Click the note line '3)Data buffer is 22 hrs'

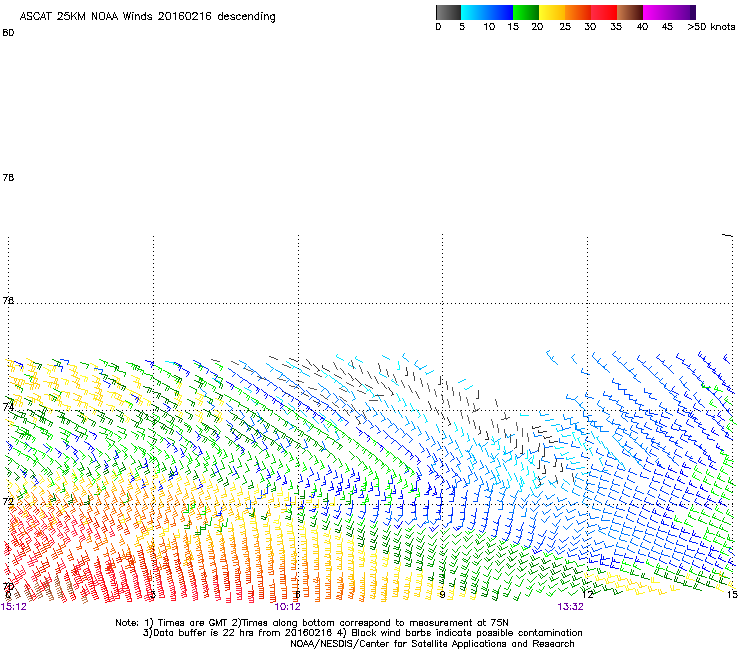pyautogui.click(x=362, y=633)
